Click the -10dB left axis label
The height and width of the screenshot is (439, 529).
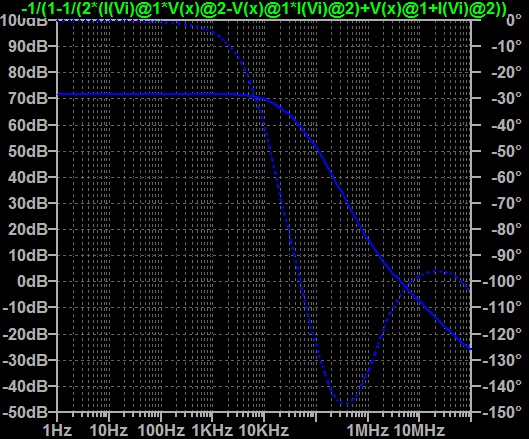click(25, 307)
